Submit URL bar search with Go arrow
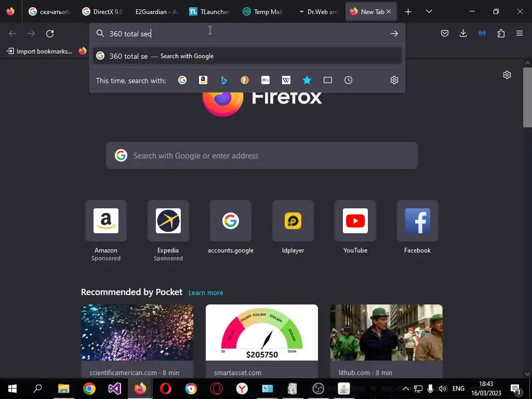This screenshot has width=532, height=399. pyautogui.click(x=394, y=34)
